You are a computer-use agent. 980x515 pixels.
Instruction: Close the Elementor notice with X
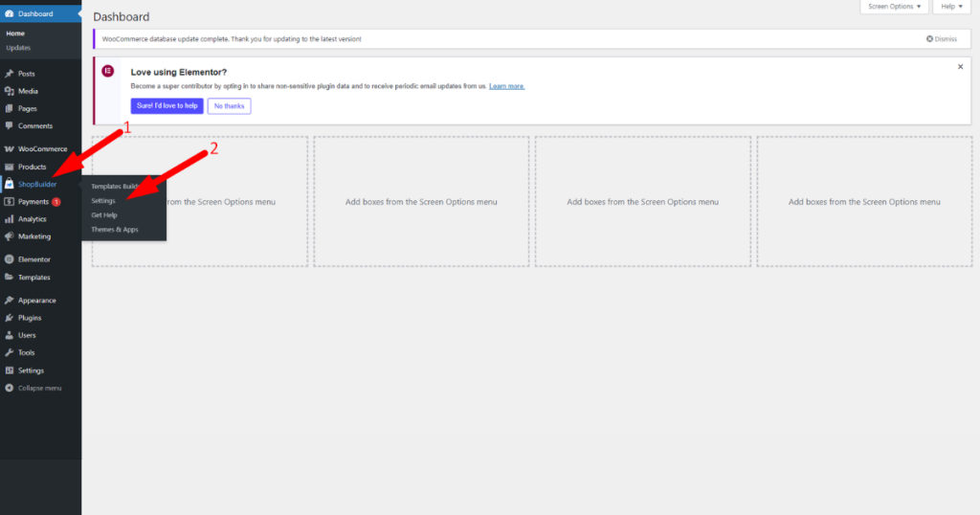961,67
